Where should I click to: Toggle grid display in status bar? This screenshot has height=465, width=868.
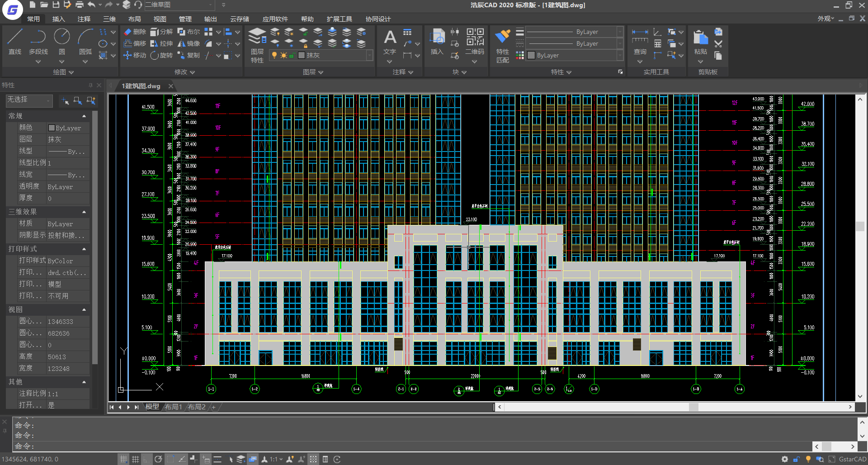point(135,459)
